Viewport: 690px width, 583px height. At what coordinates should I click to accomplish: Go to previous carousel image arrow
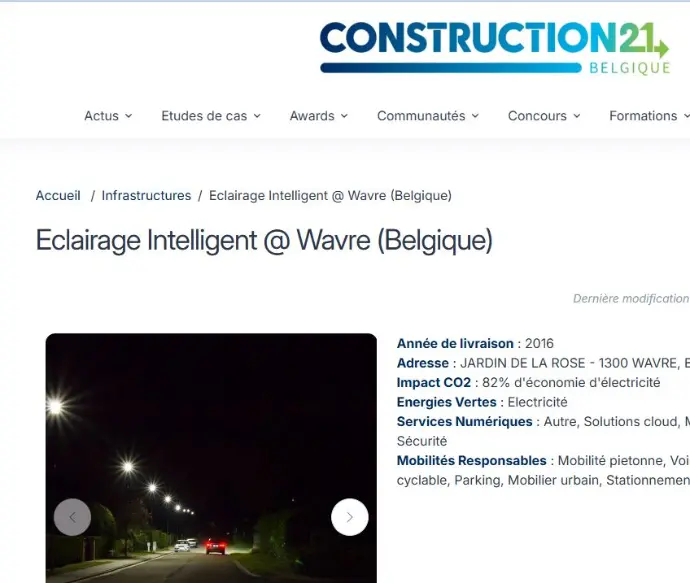73,517
